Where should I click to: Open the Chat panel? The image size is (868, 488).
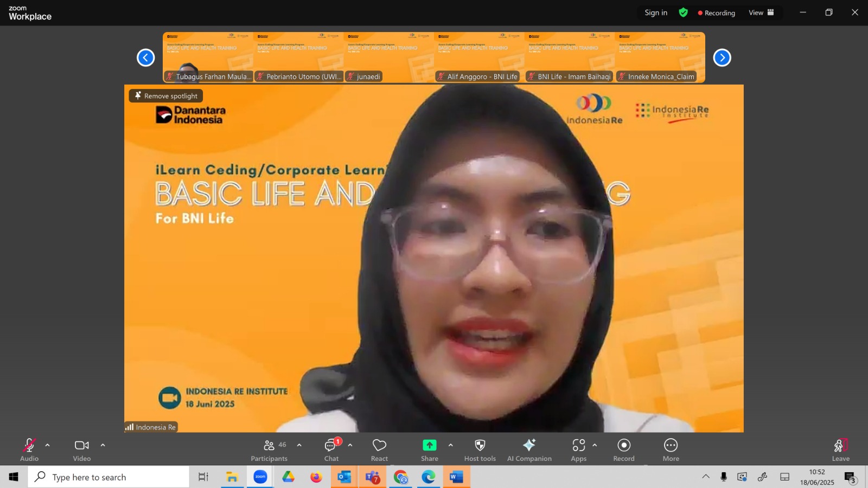[x=331, y=450]
